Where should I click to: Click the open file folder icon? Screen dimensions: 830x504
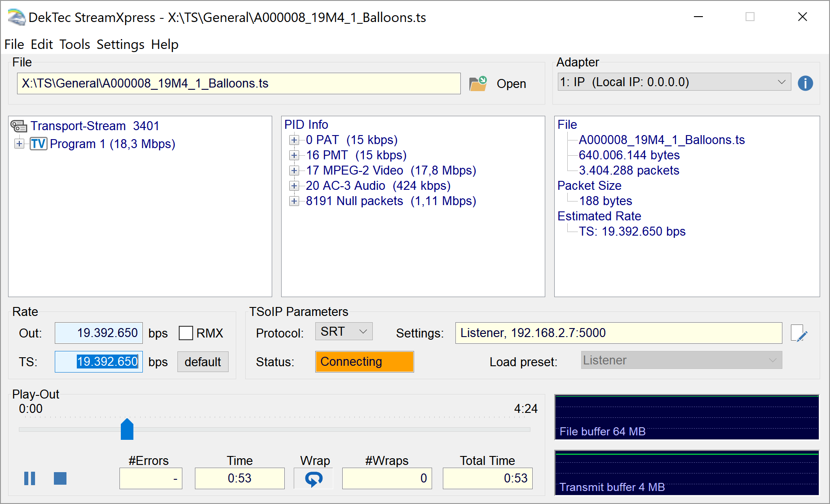477,83
